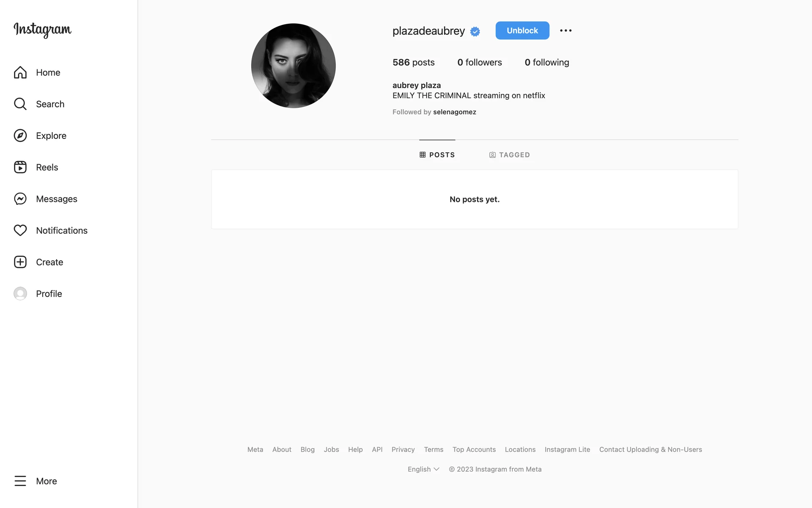812x508 pixels.
Task: Expand the English language dropdown
Action: [423, 469]
